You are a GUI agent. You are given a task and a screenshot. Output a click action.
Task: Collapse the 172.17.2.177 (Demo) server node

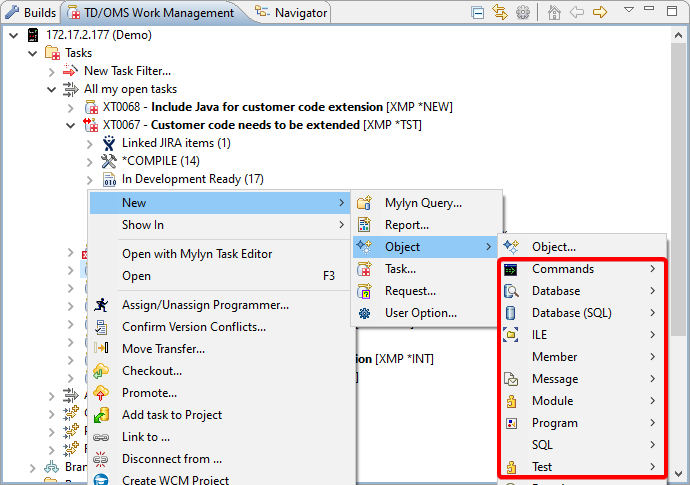pyautogui.click(x=14, y=35)
